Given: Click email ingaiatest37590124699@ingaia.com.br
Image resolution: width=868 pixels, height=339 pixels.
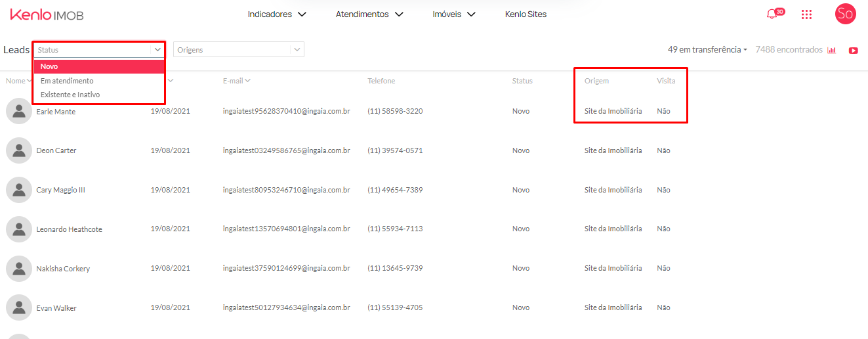Looking at the screenshot, I should (x=286, y=268).
